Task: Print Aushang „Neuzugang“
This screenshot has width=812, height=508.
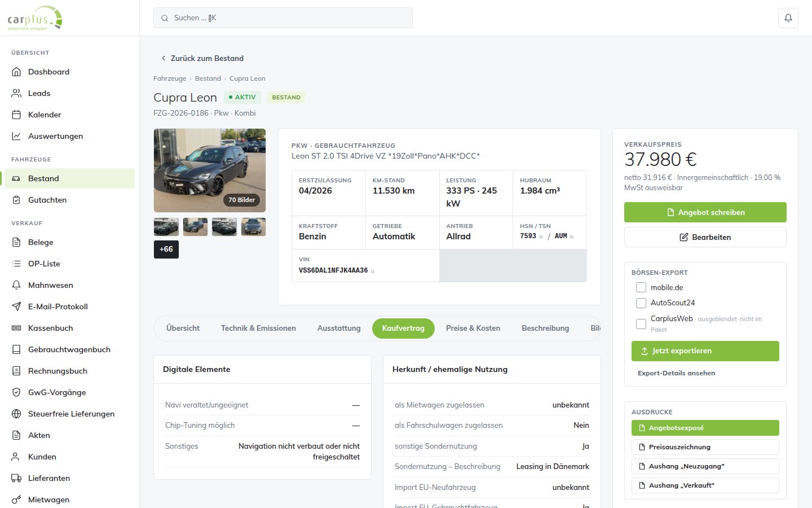Action: (705, 466)
